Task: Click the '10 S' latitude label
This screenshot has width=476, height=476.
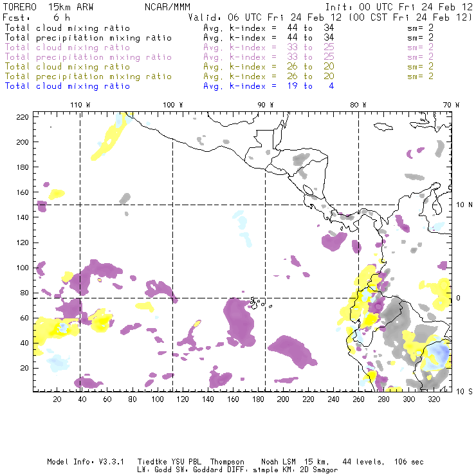Action: 464,392
